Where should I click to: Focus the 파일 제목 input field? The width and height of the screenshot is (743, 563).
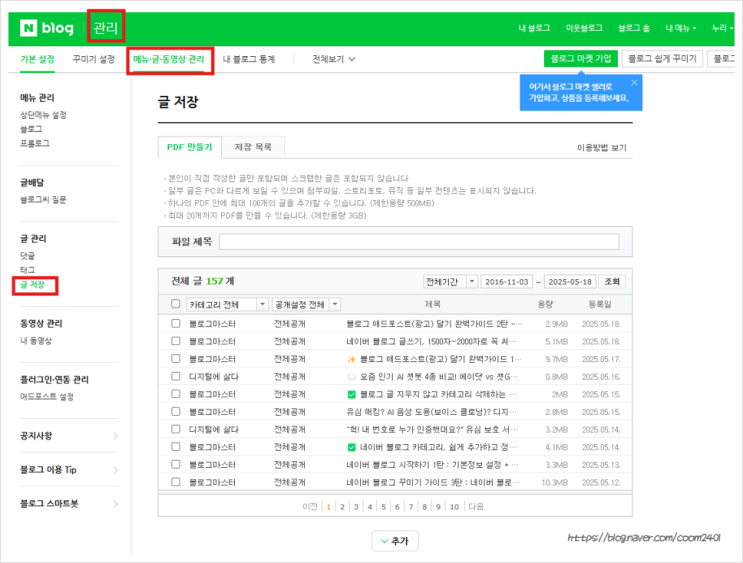419,242
